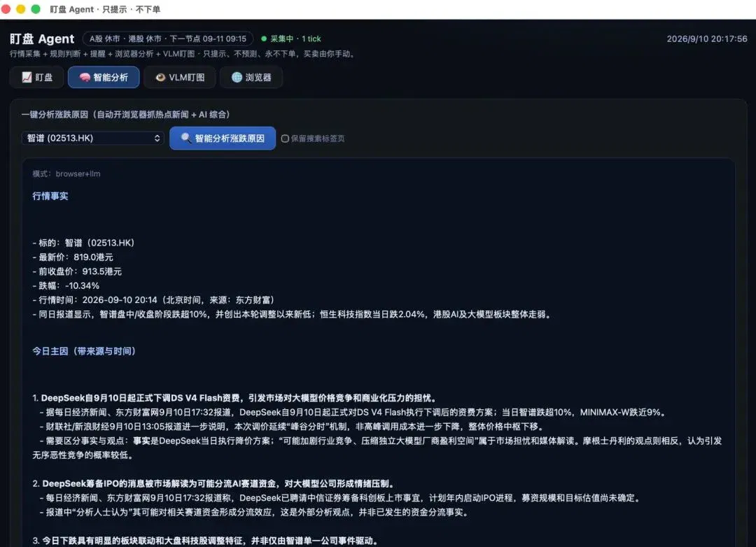The height and width of the screenshot is (547, 756).
Task: Click the line 前收盘价: 913.5港元
Action: coord(77,272)
